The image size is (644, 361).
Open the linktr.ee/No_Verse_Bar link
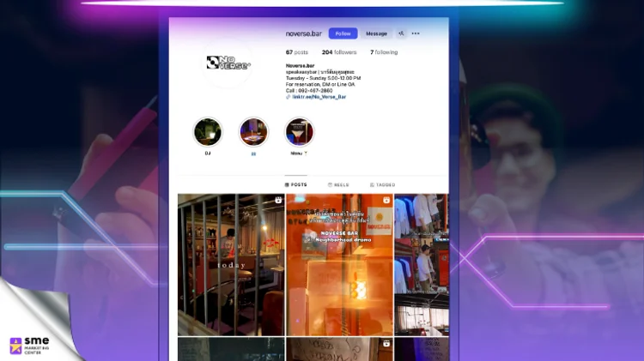point(319,97)
